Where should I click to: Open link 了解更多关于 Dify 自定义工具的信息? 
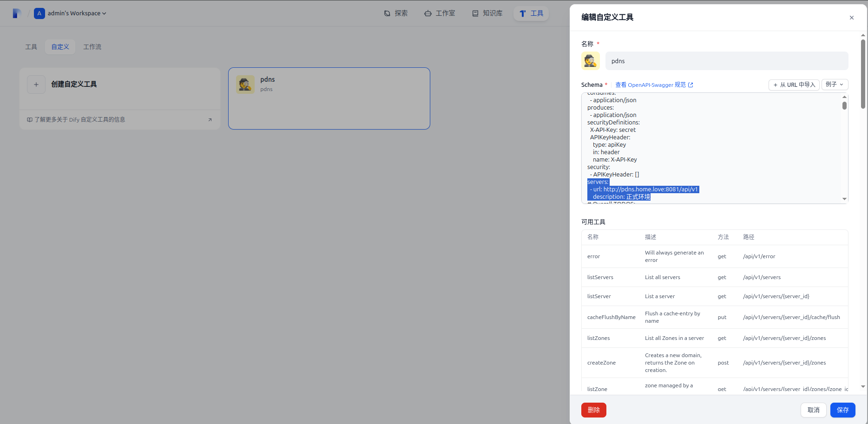pos(79,119)
